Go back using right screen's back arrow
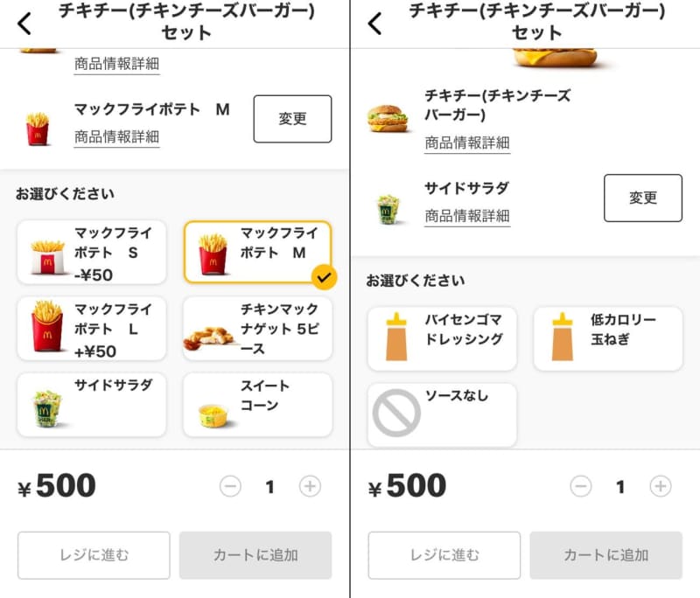Screen dimensions: 700x598 [375, 24]
